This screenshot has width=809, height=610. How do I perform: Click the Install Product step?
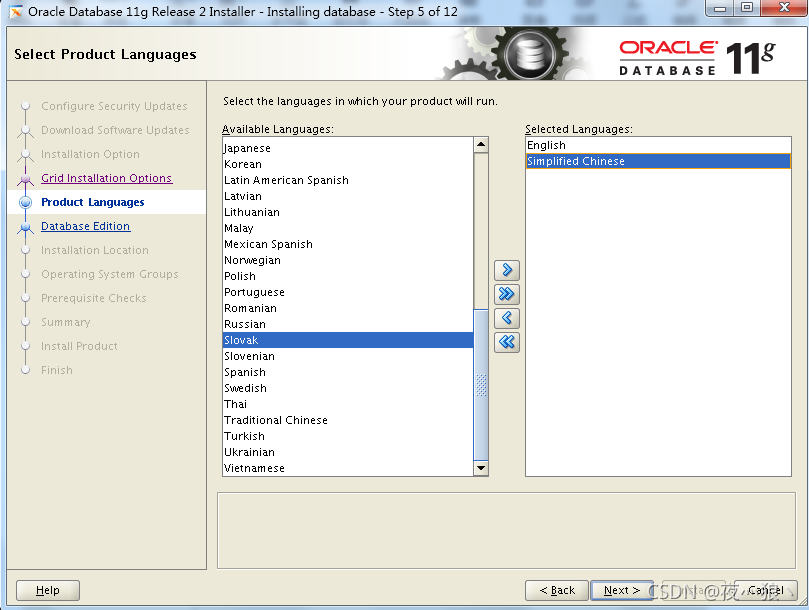click(x=79, y=346)
